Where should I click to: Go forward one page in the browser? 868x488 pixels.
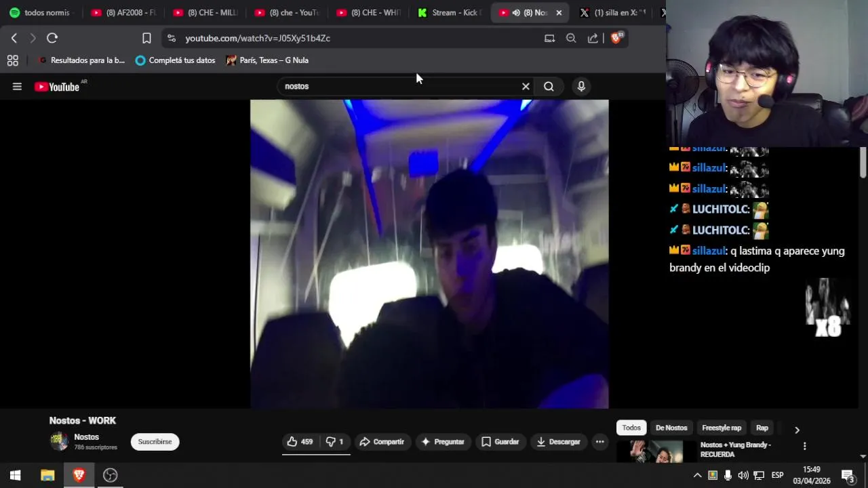33,38
